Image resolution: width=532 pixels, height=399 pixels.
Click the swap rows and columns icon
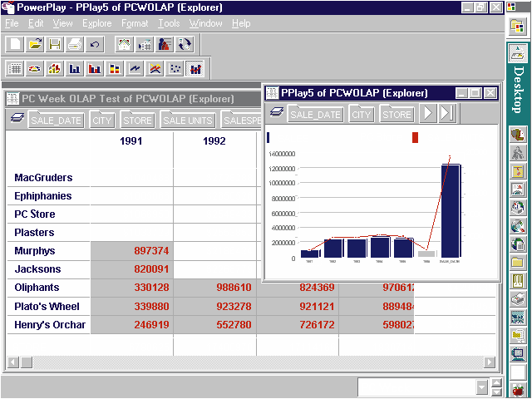click(185, 44)
